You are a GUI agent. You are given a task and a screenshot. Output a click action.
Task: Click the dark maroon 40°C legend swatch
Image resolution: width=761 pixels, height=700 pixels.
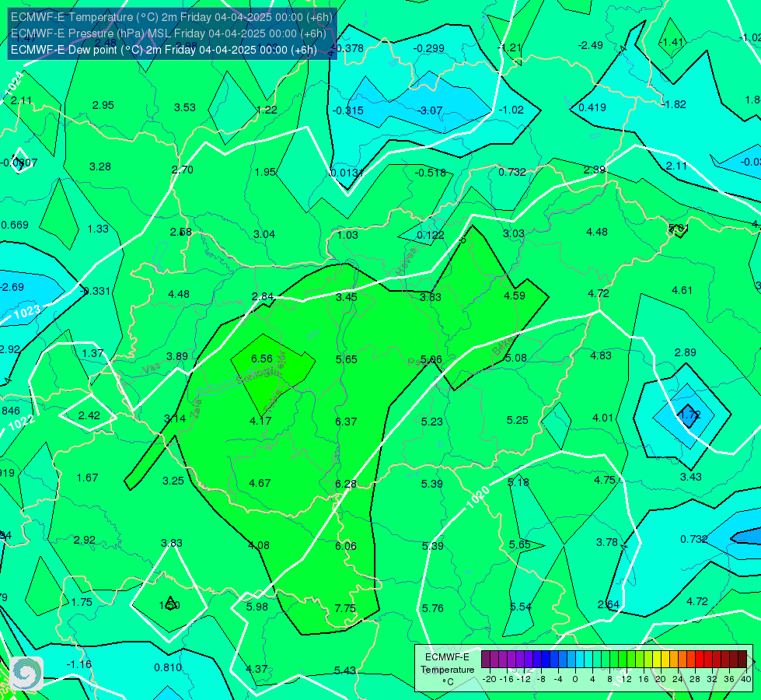pos(742,660)
